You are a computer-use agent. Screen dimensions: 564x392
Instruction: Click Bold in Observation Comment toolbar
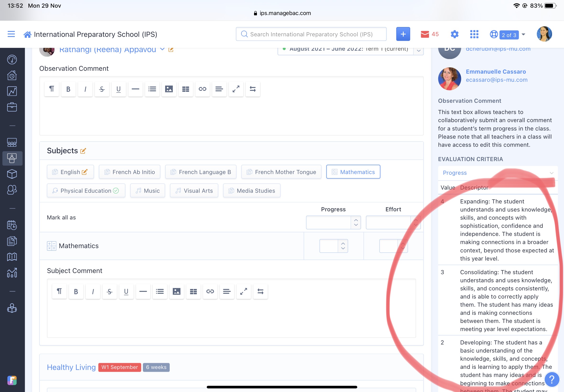point(68,89)
